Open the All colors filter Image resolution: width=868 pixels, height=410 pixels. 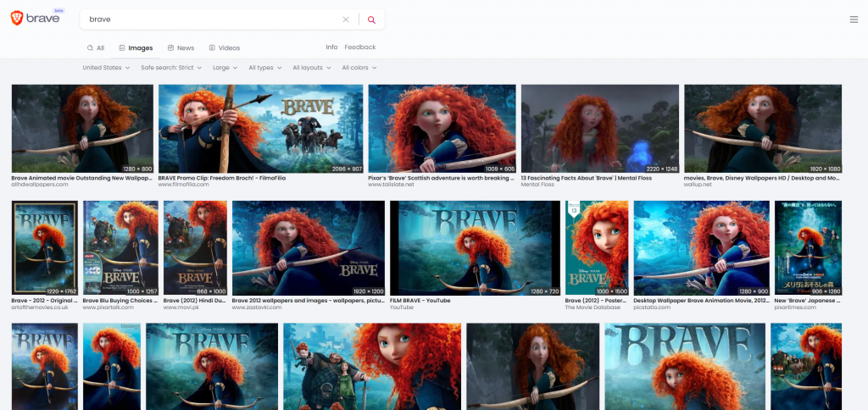(x=359, y=68)
